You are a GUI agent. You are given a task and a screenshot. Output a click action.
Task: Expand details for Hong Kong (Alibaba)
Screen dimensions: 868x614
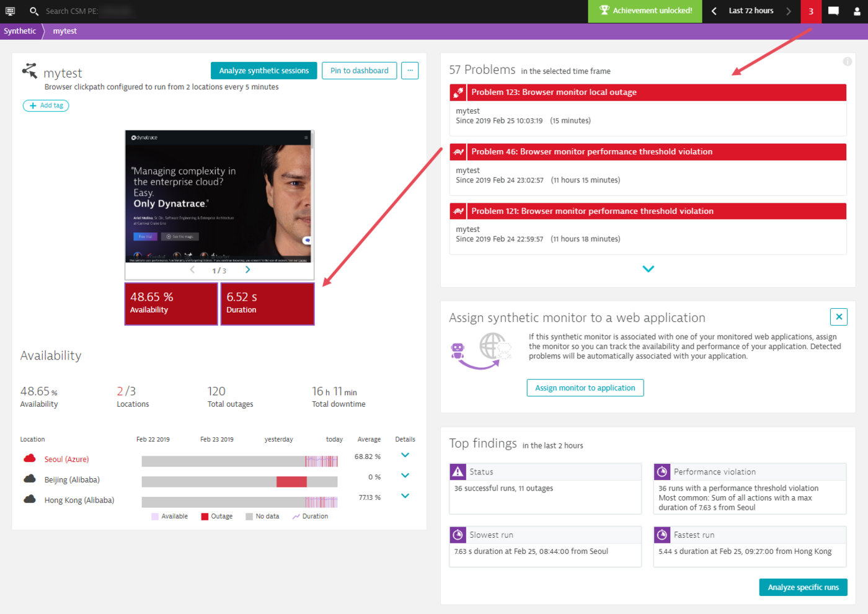click(x=405, y=496)
